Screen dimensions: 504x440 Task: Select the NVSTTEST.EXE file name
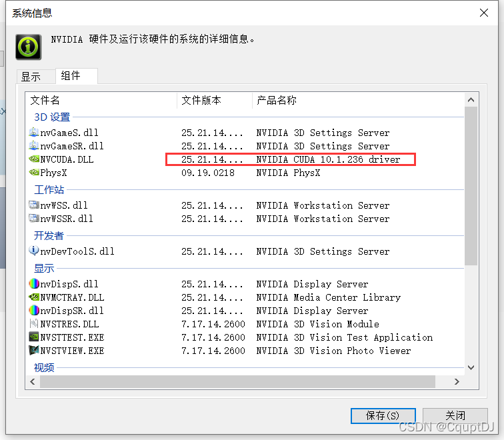click(x=72, y=337)
